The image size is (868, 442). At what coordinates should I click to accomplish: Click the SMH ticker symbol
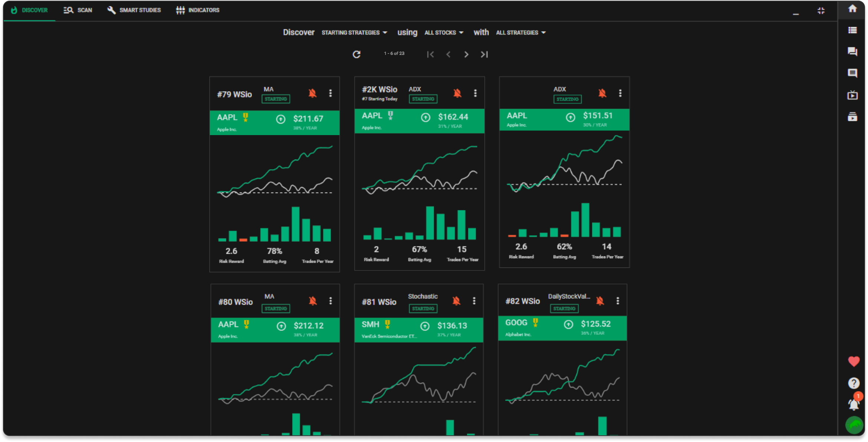370,325
